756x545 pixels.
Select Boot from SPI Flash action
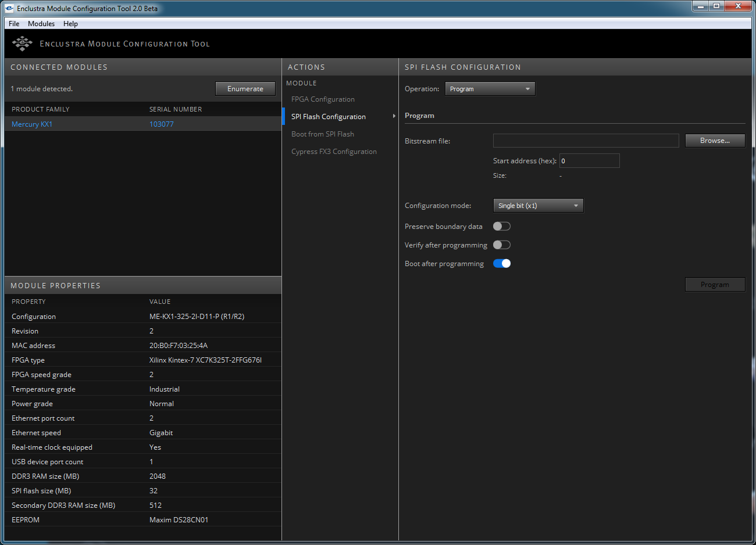[323, 134]
